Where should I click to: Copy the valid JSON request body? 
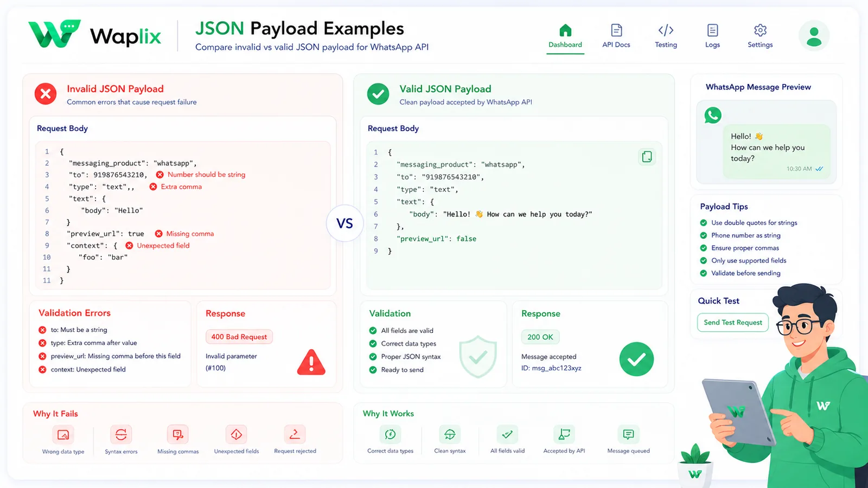(647, 157)
